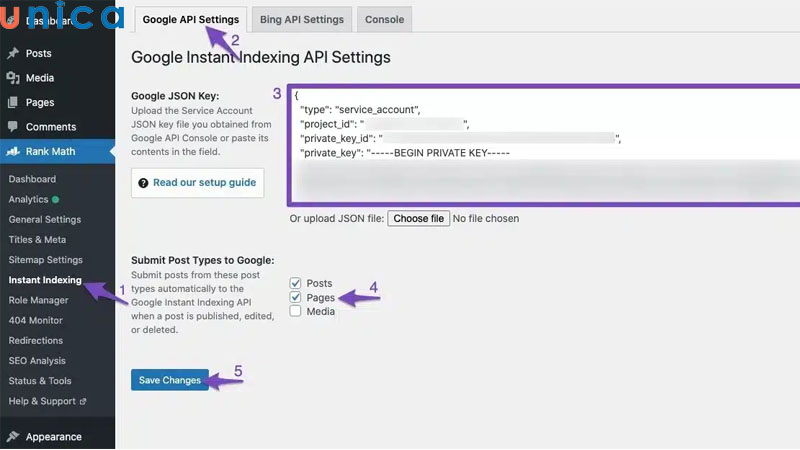Viewport: 800px width, 450px height.
Task: Open the Console tab
Action: 384,19
